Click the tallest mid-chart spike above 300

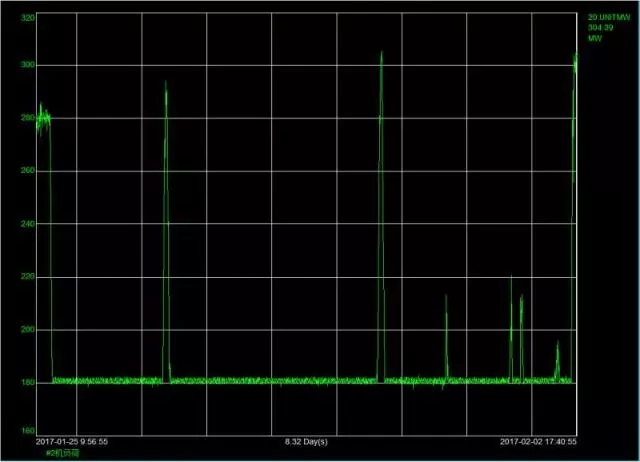381,56
